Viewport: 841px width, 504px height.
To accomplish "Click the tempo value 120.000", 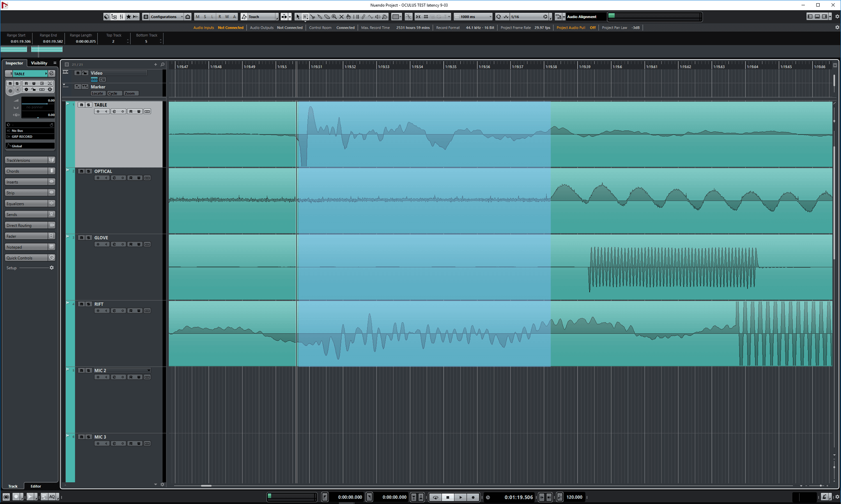I will click(x=574, y=497).
